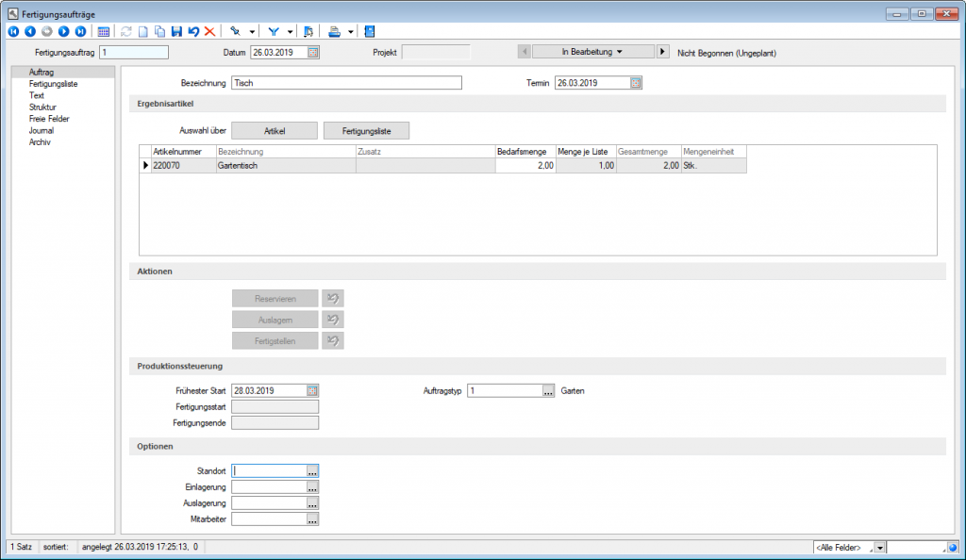Click the Fertigstellen button
This screenshot has width=966, height=560.
point(275,341)
